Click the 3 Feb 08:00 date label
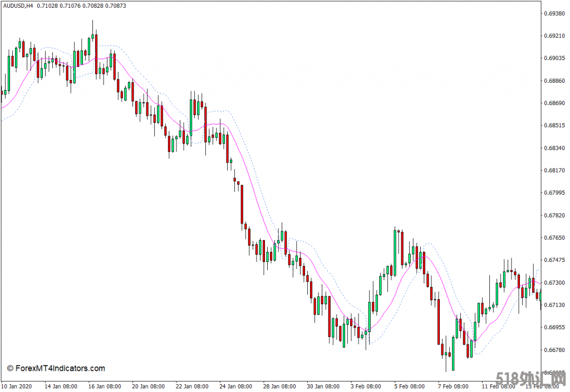The height and width of the screenshot is (392, 570). [x=365, y=386]
